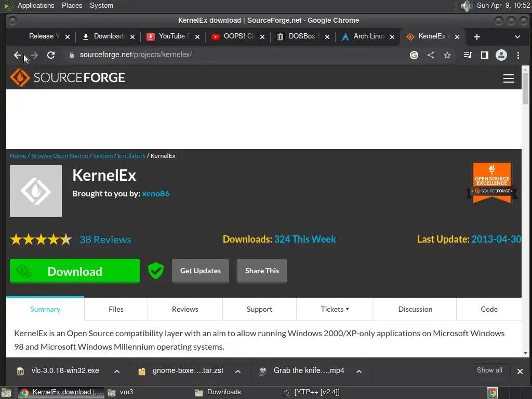Reload the SourceForge page
The image size is (532, 399).
click(x=51, y=55)
